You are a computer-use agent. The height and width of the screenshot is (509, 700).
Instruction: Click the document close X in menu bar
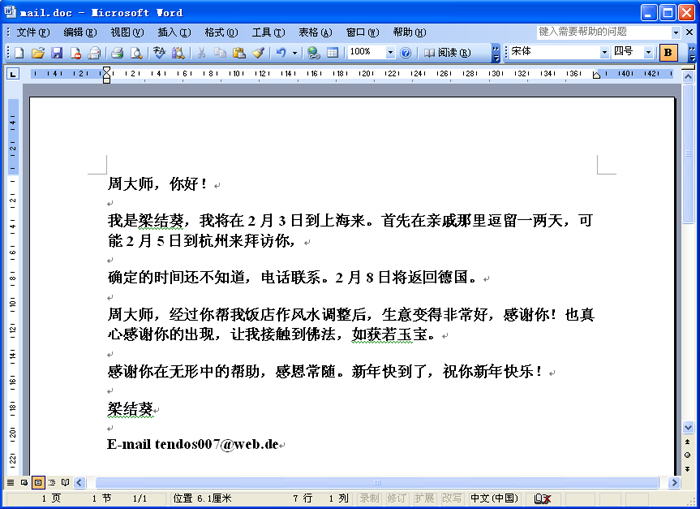(x=689, y=33)
